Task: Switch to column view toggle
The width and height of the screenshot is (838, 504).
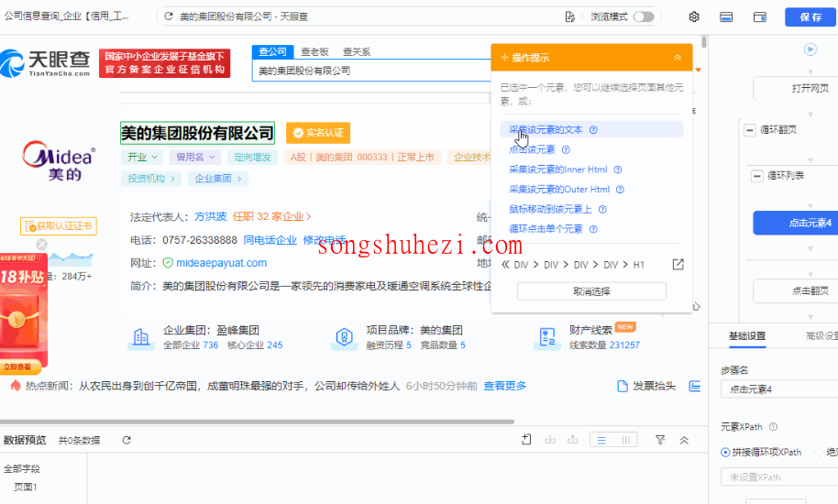Action: tap(625, 440)
